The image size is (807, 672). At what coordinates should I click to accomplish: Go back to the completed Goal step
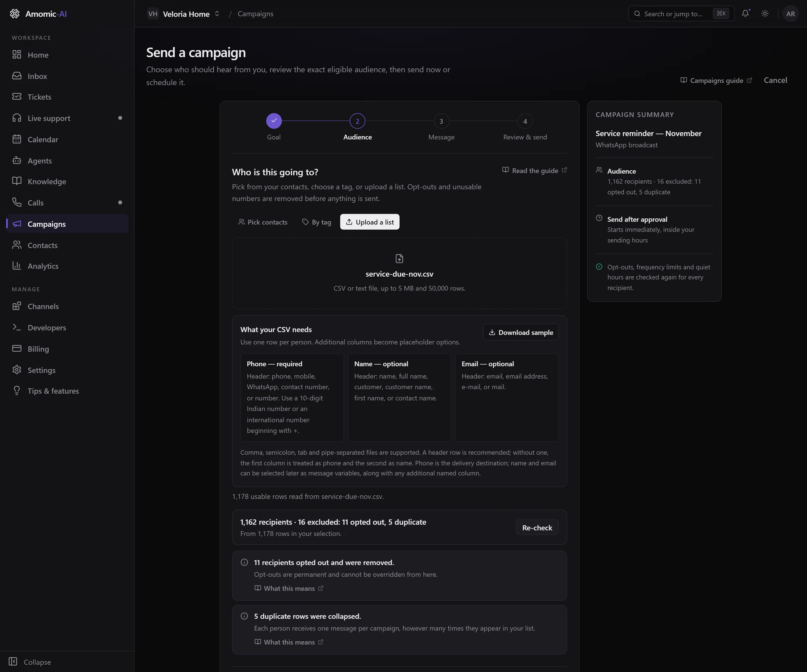click(x=273, y=121)
